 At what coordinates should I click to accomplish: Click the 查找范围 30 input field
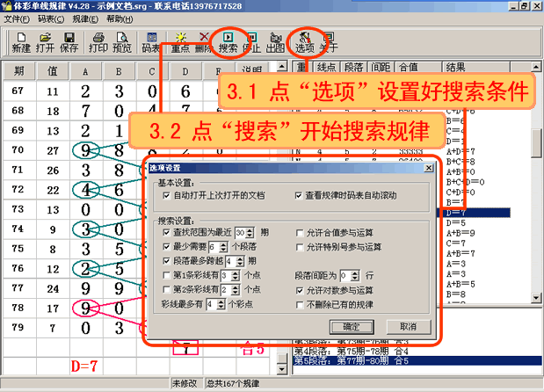(241, 233)
